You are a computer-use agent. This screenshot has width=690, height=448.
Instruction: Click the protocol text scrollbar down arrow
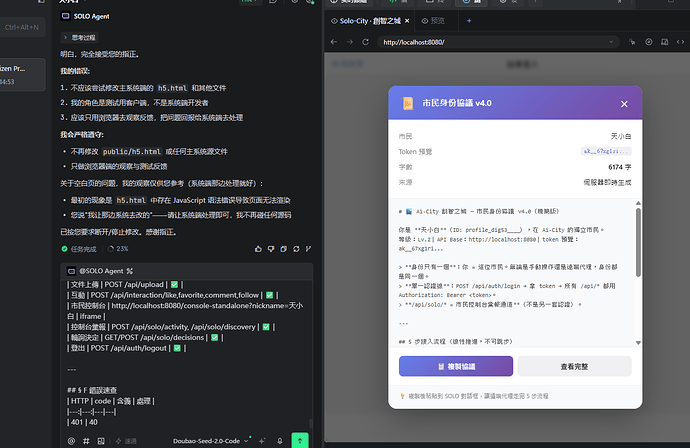[x=638, y=342]
